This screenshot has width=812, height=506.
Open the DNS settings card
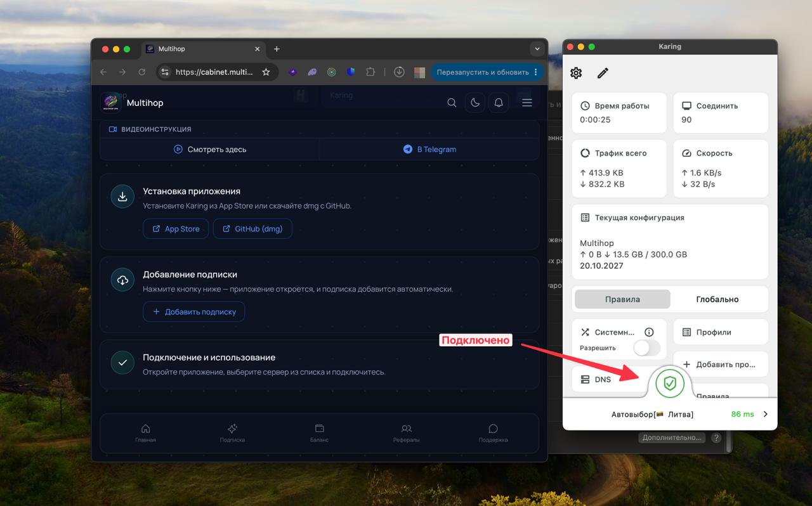(x=610, y=379)
